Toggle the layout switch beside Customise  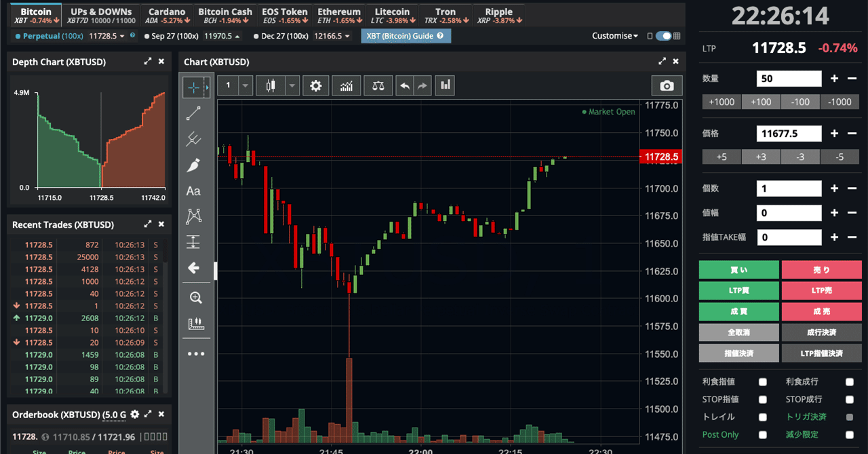point(663,36)
